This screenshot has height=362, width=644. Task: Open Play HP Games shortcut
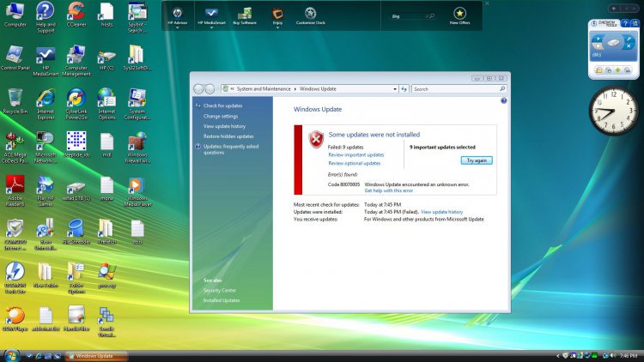pyautogui.click(x=46, y=190)
